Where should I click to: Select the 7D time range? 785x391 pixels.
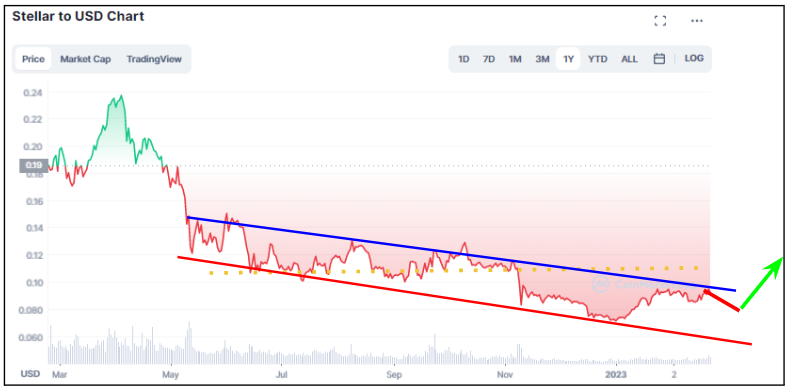(489, 59)
